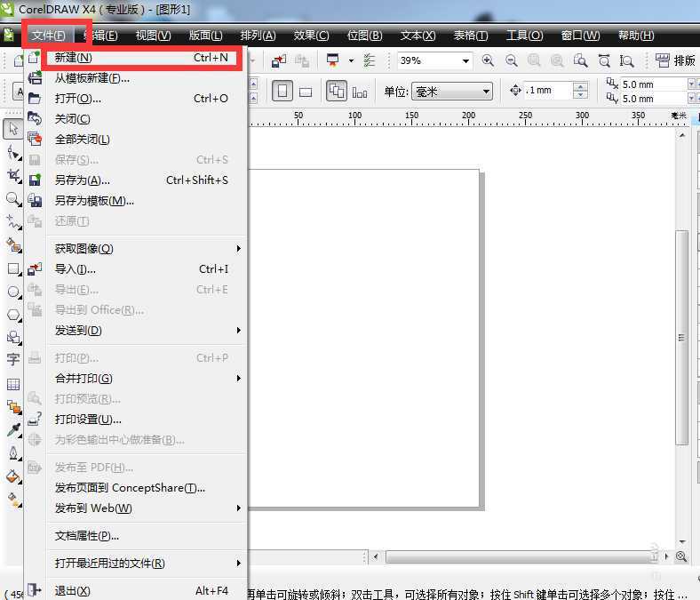
Task: Select the Table tool in the toolbox
Action: pyautogui.click(x=13, y=384)
